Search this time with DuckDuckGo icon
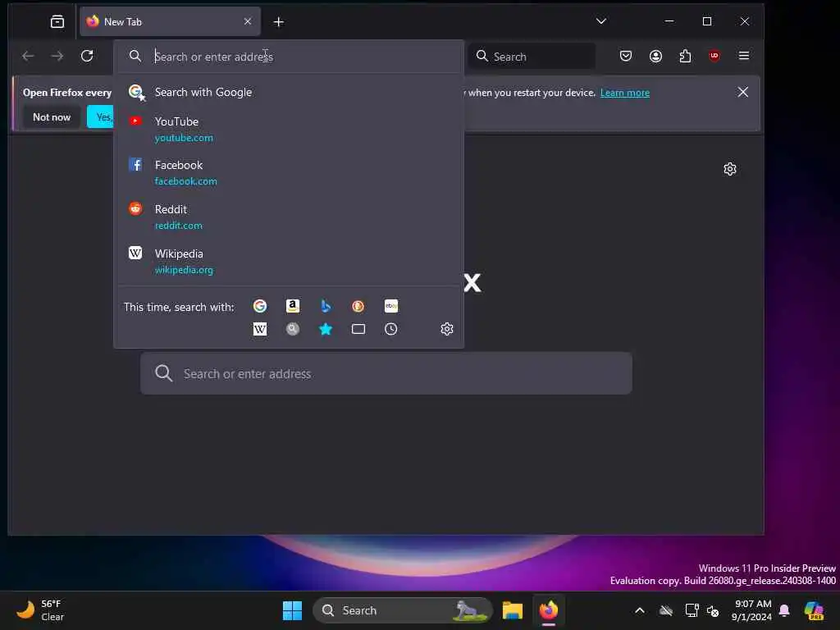Screen dimensions: 840x630 [358, 306]
